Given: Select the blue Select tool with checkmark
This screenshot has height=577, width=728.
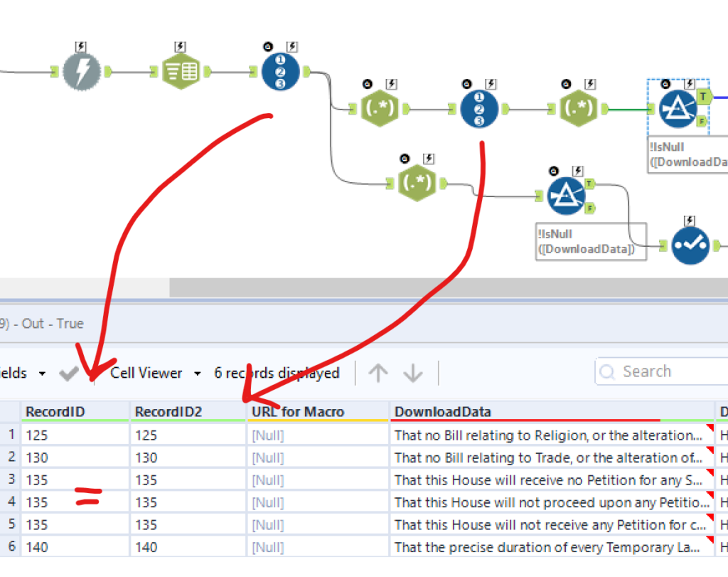Looking at the screenshot, I should pos(691,245).
